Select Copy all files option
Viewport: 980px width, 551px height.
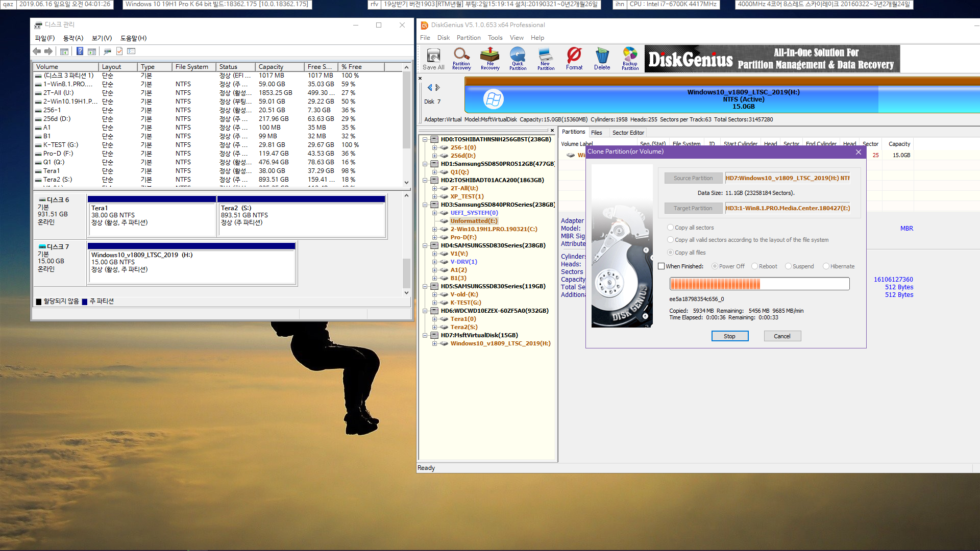coord(671,253)
